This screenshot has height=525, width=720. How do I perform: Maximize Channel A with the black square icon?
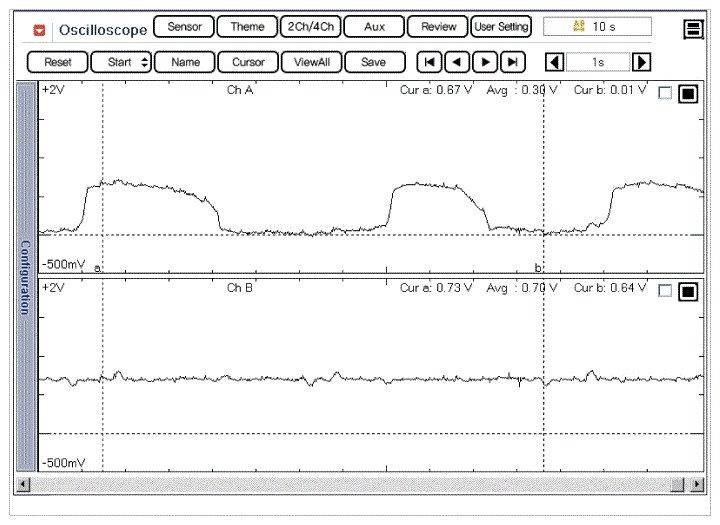point(687,94)
